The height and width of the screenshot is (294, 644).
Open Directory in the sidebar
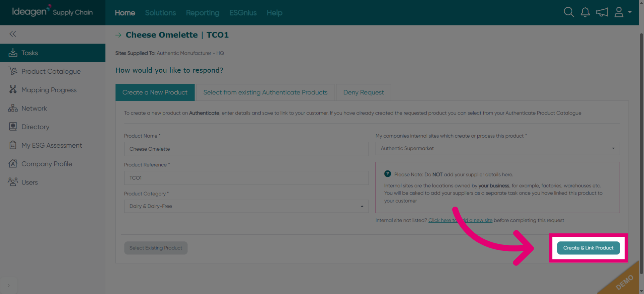coord(53,127)
